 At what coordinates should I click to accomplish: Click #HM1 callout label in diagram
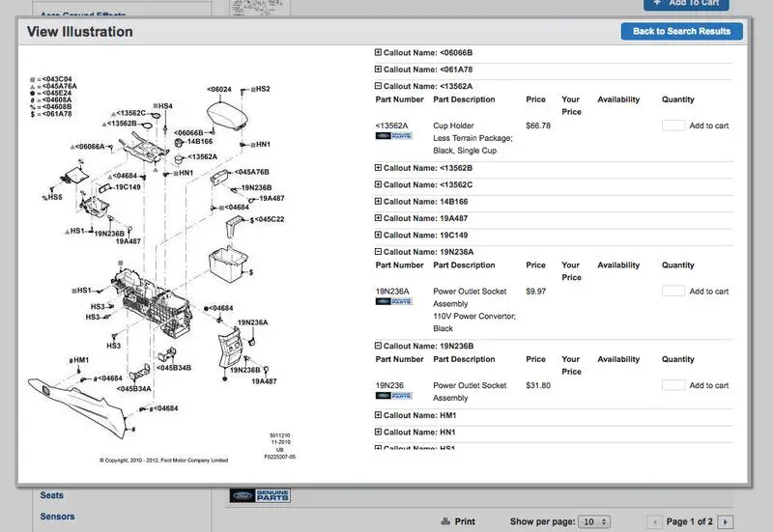(79, 360)
